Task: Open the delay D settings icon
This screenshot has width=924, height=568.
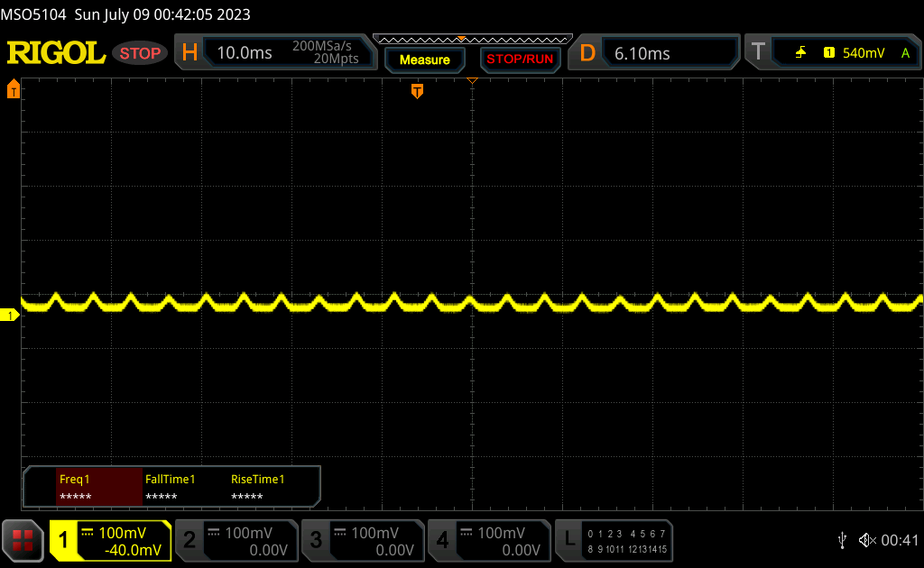Action: [587, 53]
